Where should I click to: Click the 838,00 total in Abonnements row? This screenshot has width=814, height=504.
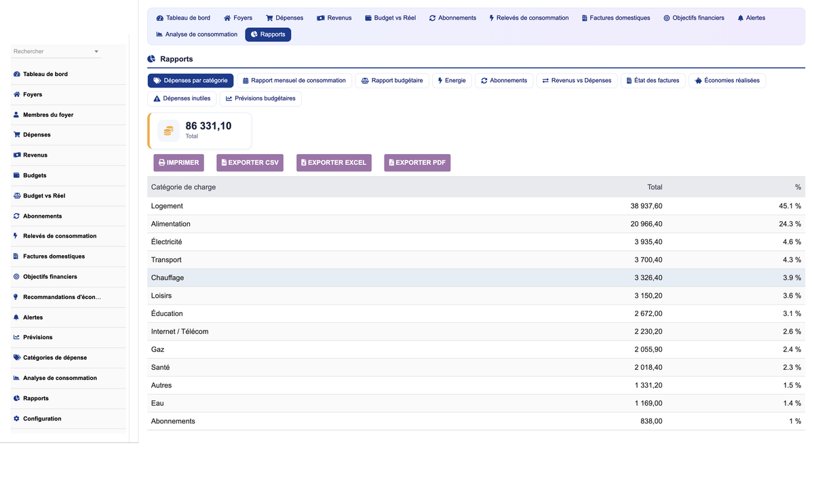click(x=651, y=421)
